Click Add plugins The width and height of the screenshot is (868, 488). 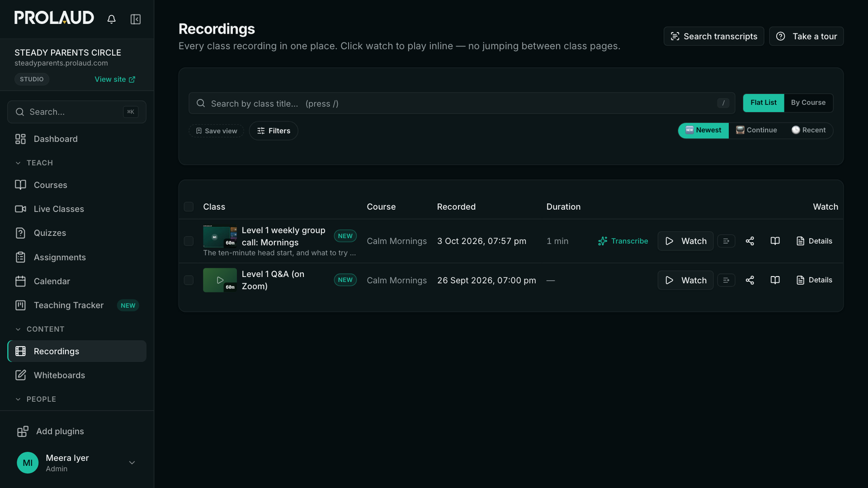77,432
